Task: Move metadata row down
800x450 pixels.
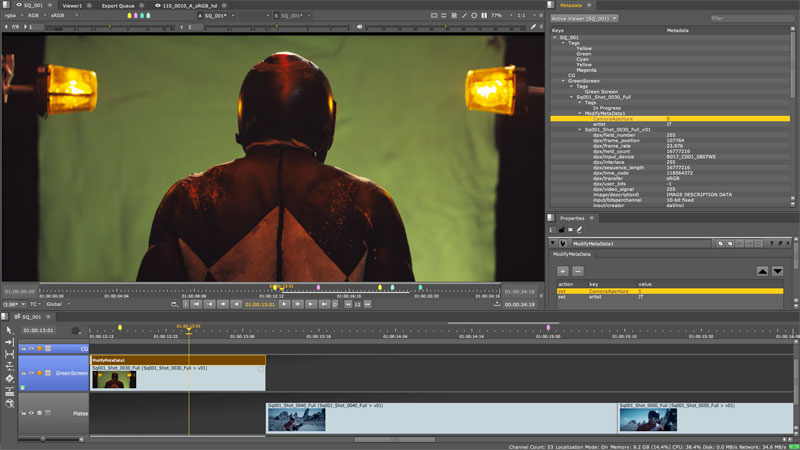Action: (x=777, y=271)
